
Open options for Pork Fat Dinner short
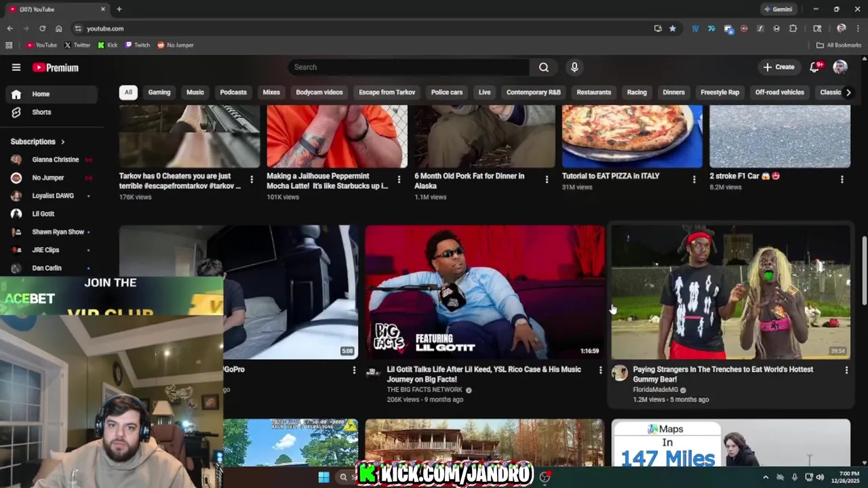click(x=547, y=180)
